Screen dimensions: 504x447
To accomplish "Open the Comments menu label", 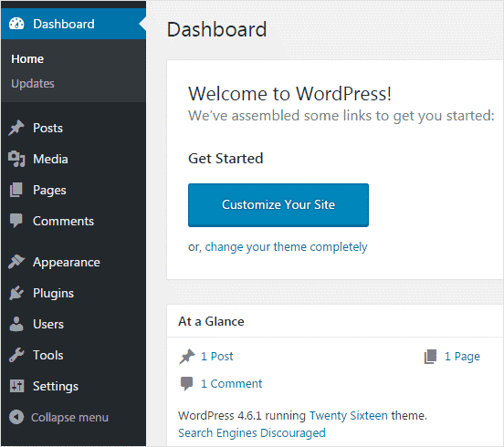I will [63, 222].
